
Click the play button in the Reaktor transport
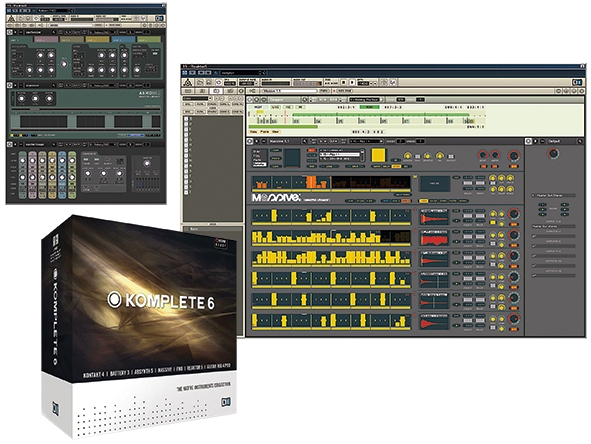pos(352,82)
